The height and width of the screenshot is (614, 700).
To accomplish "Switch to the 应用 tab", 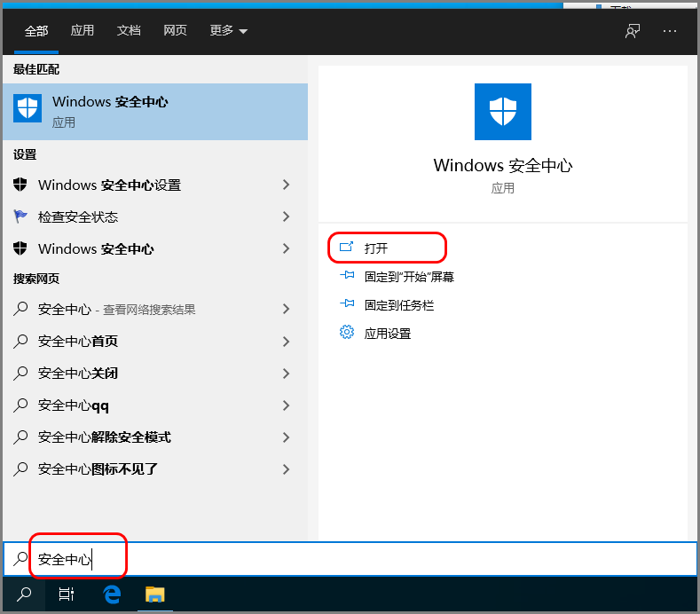I will (83, 30).
